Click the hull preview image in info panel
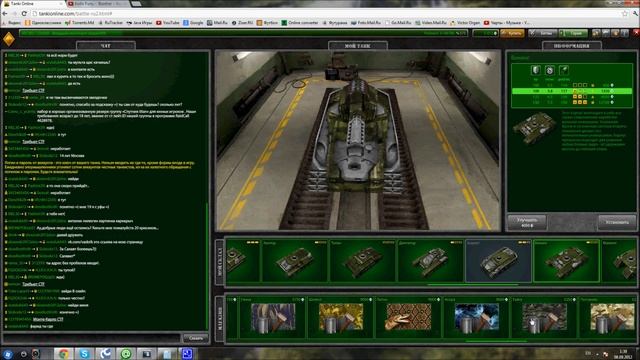Image resolution: width=640 pixels, height=360 pixels. pyautogui.click(x=534, y=127)
